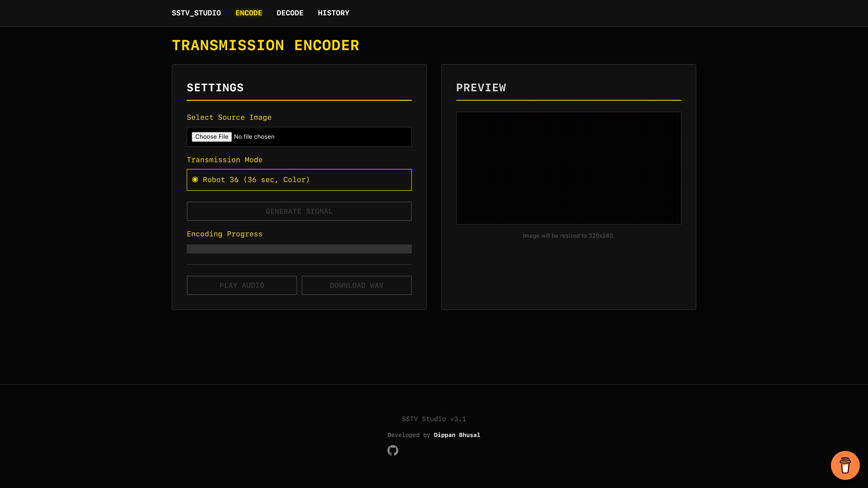
Task: Open the GitHub icon link in footer
Action: click(x=393, y=450)
